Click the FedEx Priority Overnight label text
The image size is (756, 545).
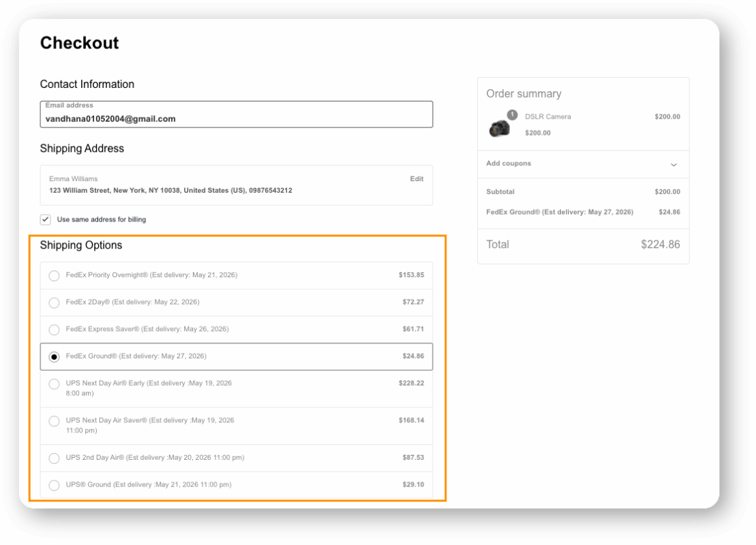[151, 275]
